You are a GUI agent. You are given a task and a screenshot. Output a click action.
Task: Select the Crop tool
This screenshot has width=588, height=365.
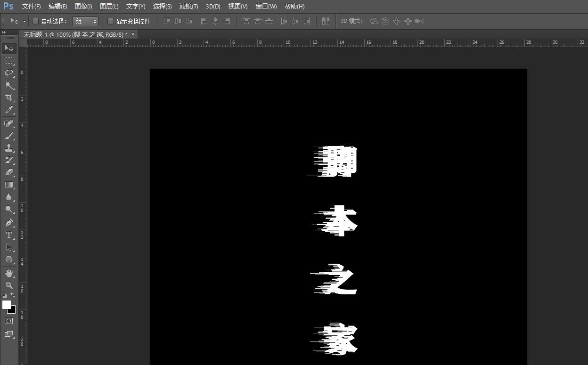[x=9, y=97]
